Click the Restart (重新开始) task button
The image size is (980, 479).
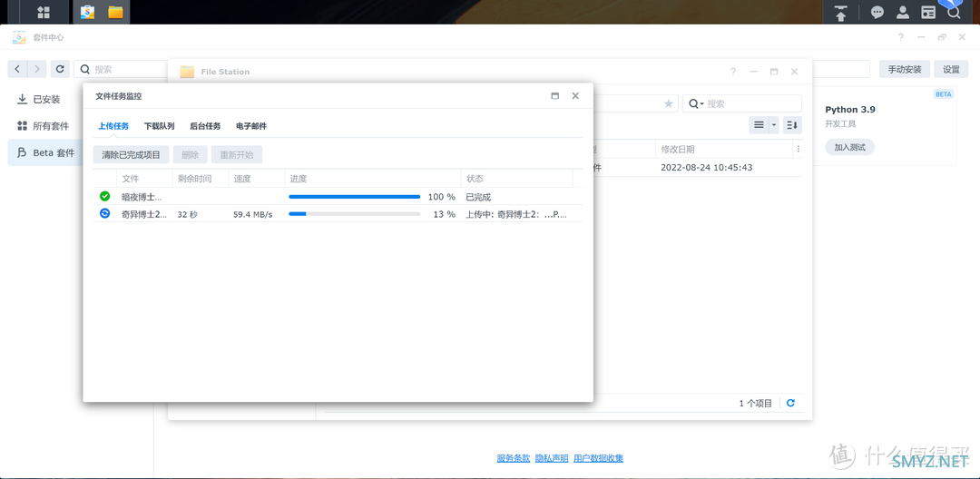pyautogui.click(x=236, y=155)
